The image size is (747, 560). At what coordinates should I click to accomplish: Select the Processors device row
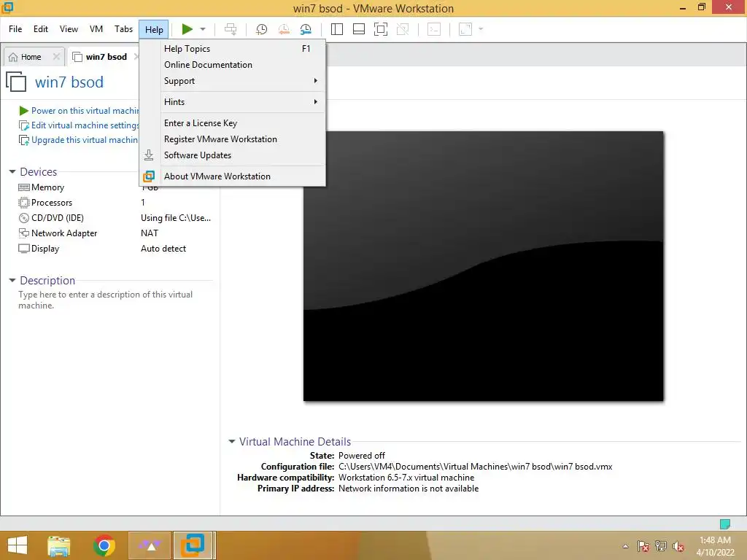point(115,203)
